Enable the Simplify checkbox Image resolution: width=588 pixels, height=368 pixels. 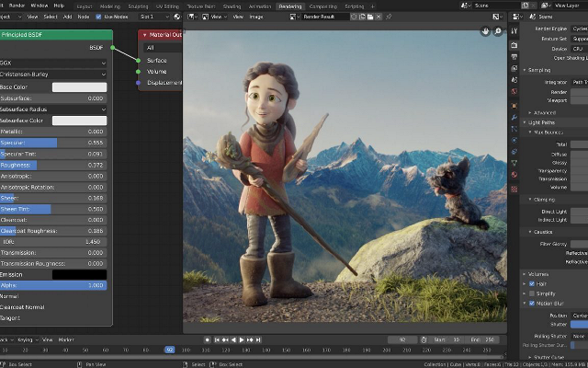pos(532,293)
